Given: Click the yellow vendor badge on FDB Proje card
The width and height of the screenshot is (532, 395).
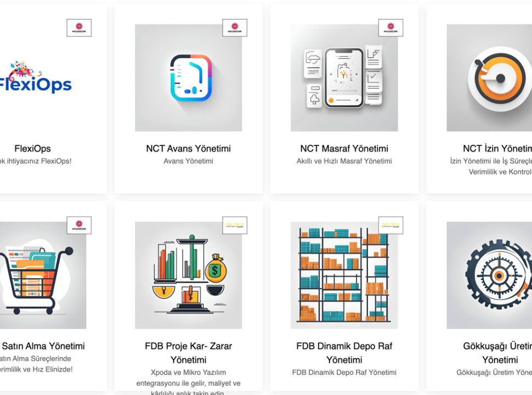Looking at the screenshot, I should point(235,225).
